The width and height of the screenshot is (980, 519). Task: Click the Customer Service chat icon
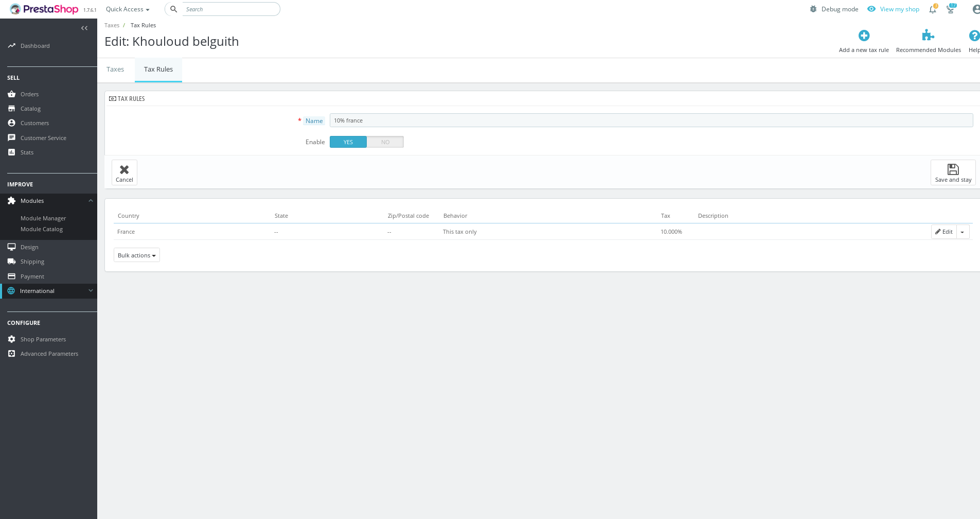(11, 138)
